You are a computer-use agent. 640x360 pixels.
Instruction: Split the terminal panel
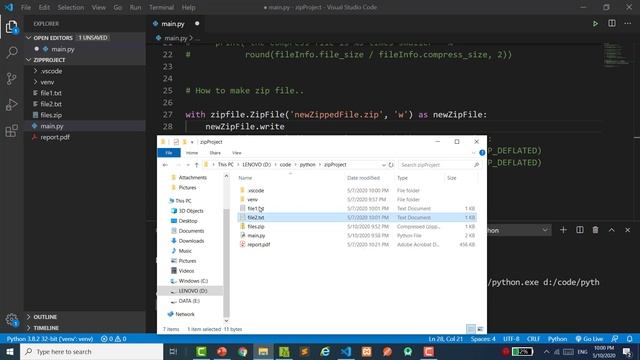pyautogui.click(x=580, y=230)
